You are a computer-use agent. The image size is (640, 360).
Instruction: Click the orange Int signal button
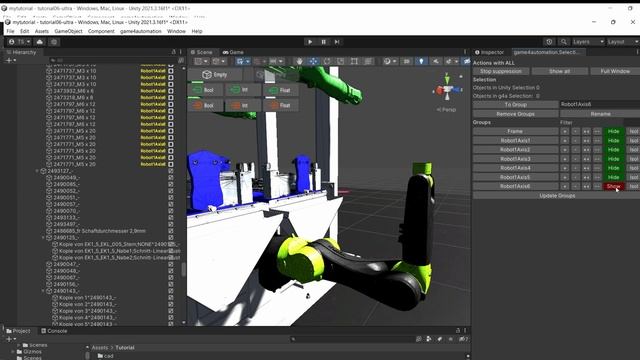pyautogui.click(x=243, y=105)
